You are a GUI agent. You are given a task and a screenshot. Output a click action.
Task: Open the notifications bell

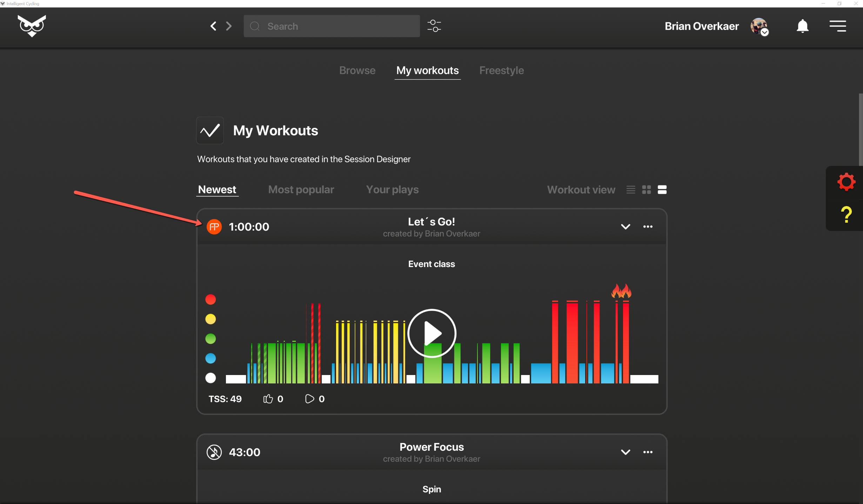[x=802, y=26]
